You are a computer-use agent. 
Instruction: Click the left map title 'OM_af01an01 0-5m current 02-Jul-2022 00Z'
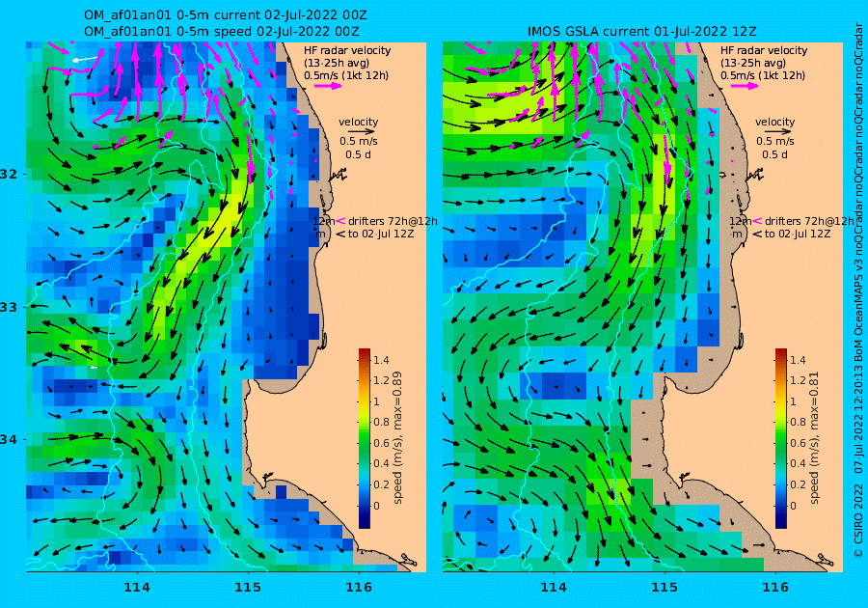(x=226, y=15)
